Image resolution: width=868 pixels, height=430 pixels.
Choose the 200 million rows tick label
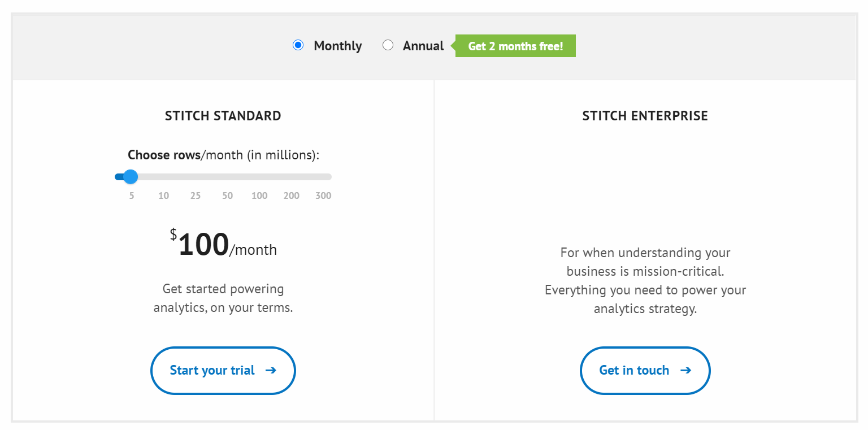click(292, 196)
